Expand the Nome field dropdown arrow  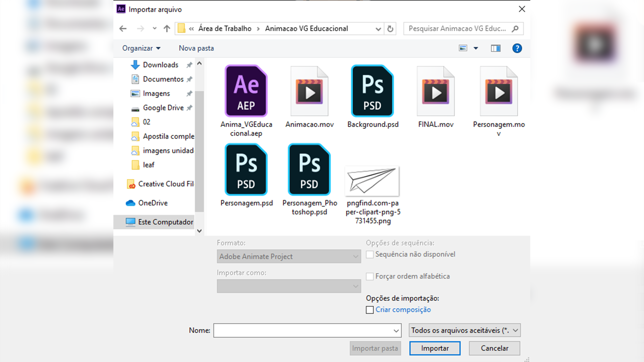[x=396, y=331]
